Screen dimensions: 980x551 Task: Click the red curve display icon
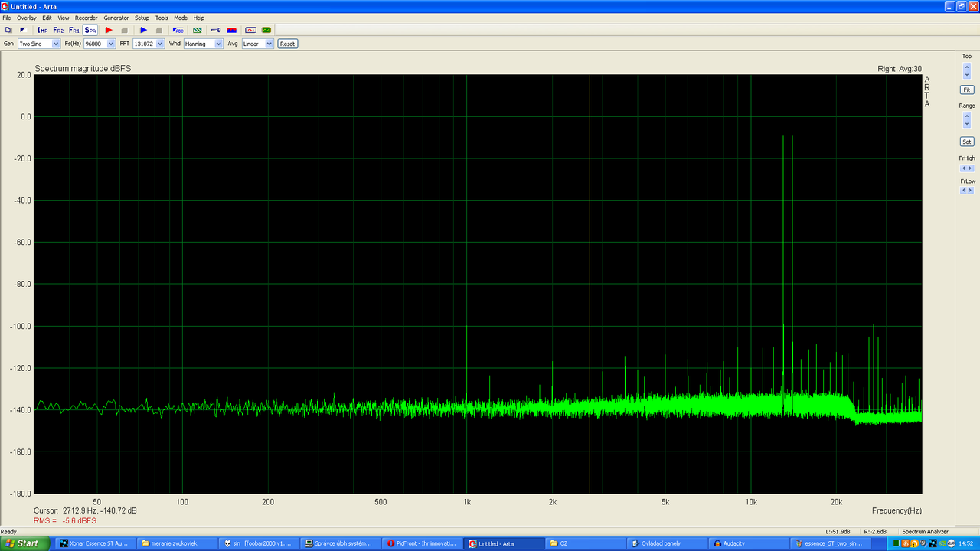pyautogui.click(x=250, y=30)
